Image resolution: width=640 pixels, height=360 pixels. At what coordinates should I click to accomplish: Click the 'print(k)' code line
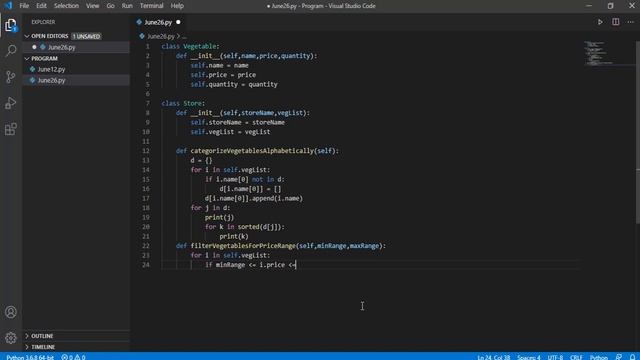234,237
